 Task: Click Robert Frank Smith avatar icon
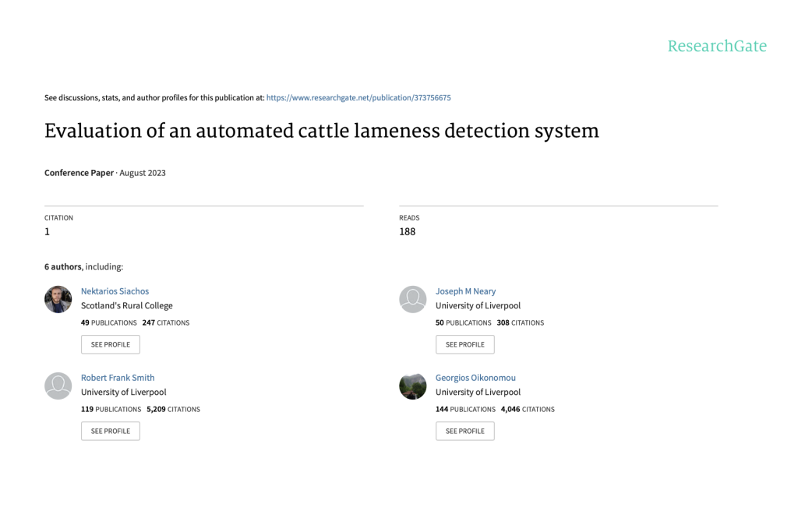[58, 386]
